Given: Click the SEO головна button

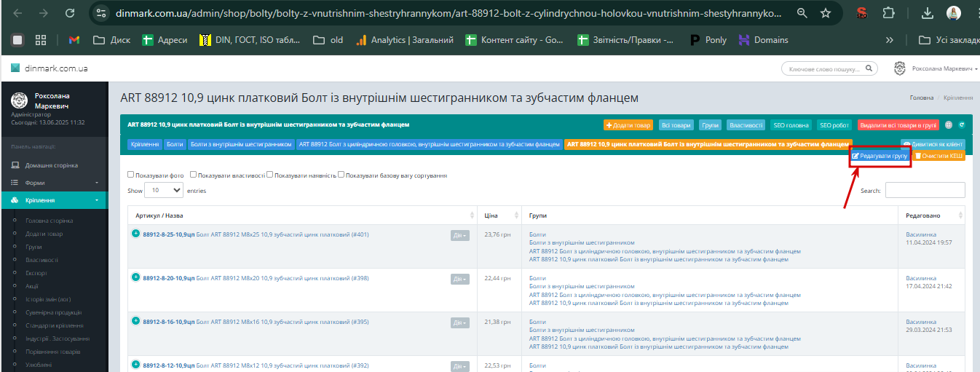Looking at the screenshot, I should [791, 125].
